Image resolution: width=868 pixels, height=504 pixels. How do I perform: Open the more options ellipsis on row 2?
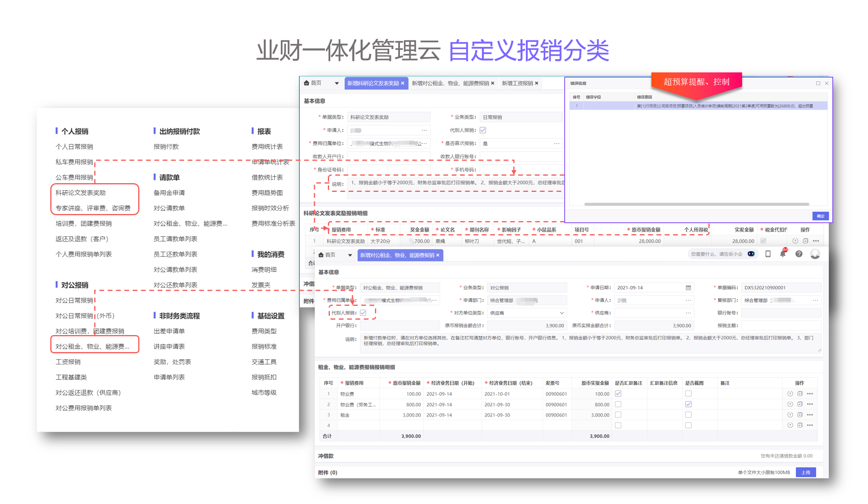pos(810,404)
